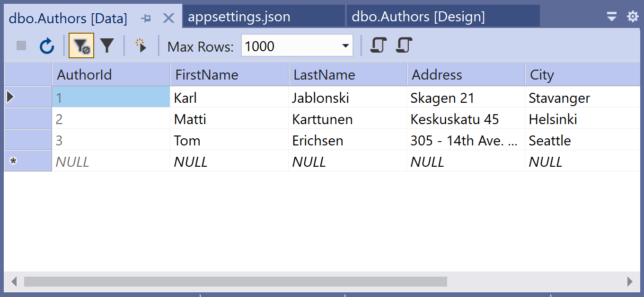Open the tab overflow dropdown arrow
Screen dimensions: 644x297
click(x=612, y=17)
